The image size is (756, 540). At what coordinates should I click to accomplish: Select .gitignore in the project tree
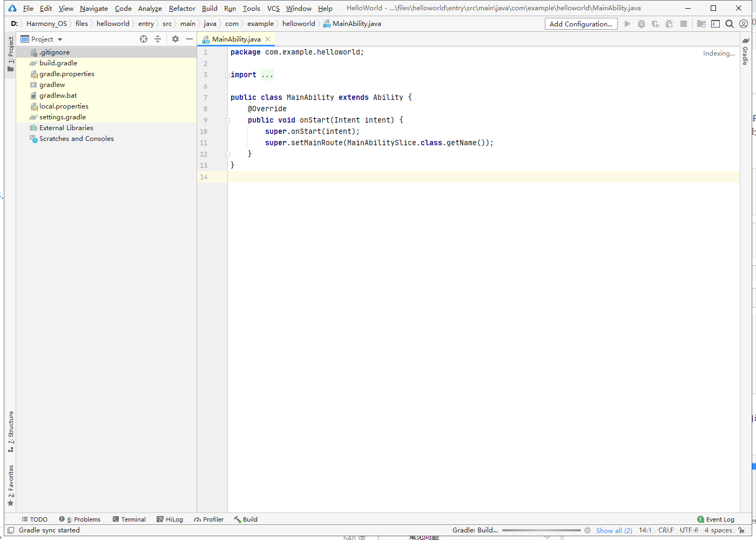coord(106,52)
